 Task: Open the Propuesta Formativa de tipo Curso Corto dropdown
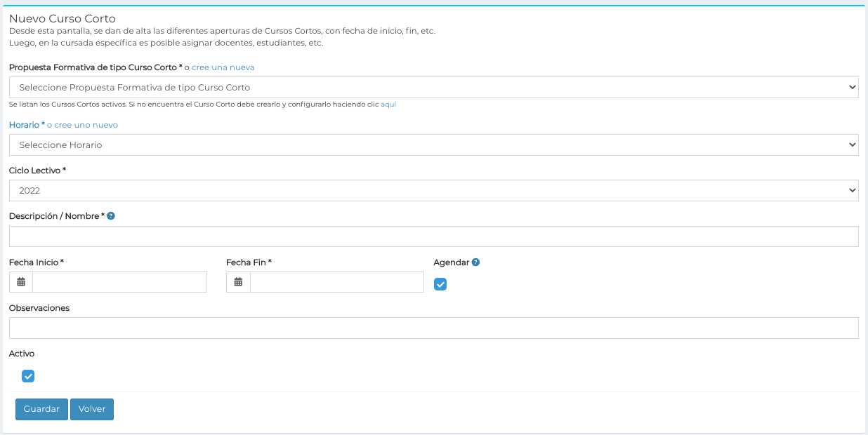click(434, 88)
